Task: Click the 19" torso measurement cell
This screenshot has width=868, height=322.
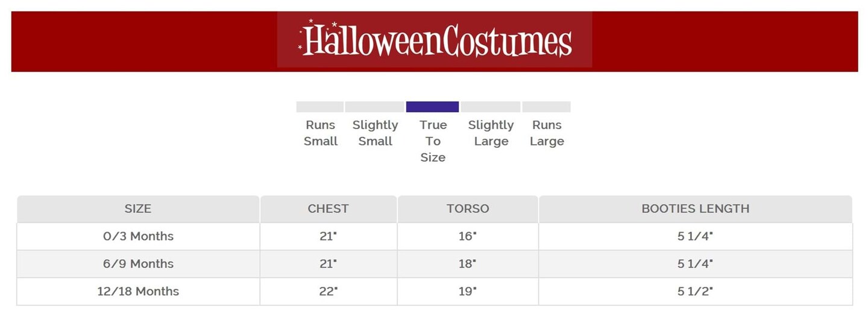Action: tap(467, 291)
